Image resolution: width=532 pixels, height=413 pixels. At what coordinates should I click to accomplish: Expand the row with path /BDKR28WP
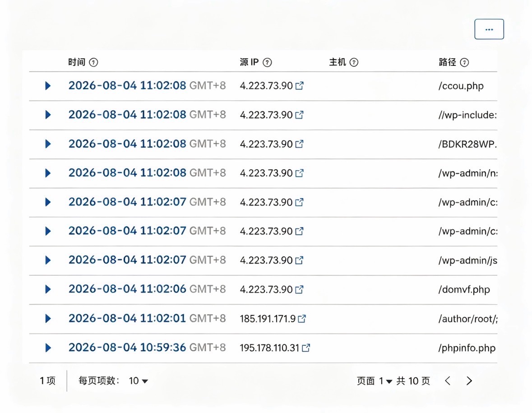48,144
